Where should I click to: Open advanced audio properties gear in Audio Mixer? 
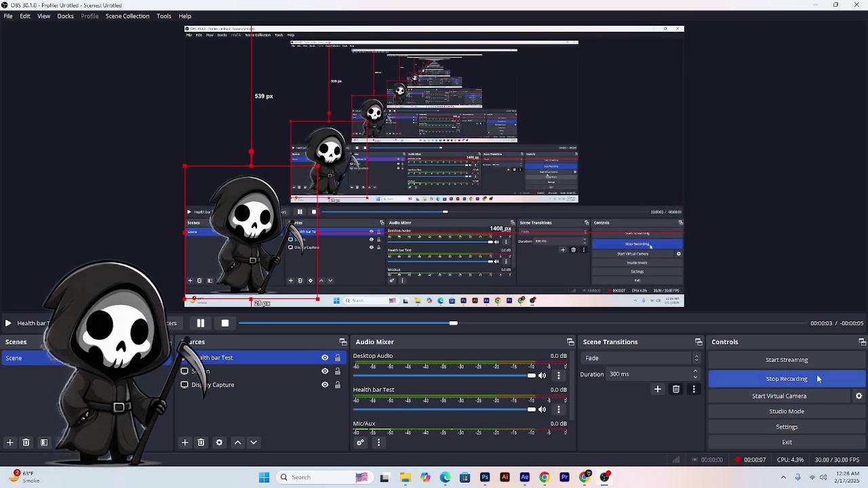pyautogui.click(x=360, y=442)
